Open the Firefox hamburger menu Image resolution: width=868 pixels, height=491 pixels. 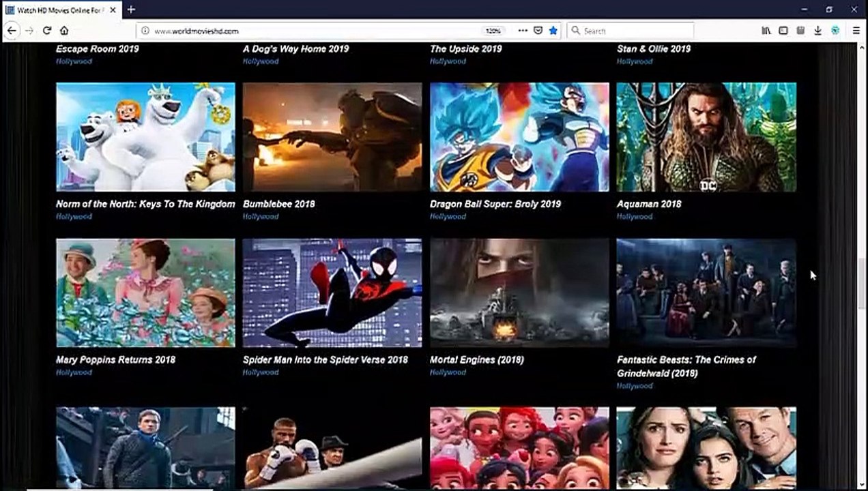click(x=856, y=31)
